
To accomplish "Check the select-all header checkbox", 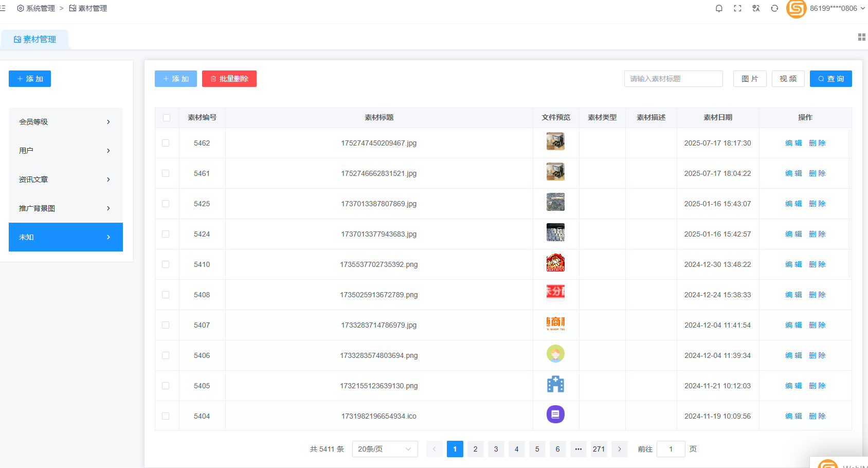I will click(167, 118).
